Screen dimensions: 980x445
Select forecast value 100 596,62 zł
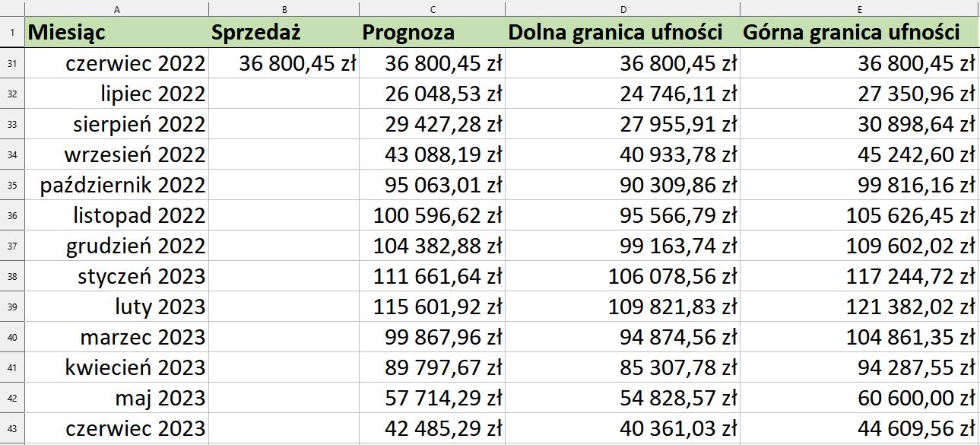tap(432, 215)
